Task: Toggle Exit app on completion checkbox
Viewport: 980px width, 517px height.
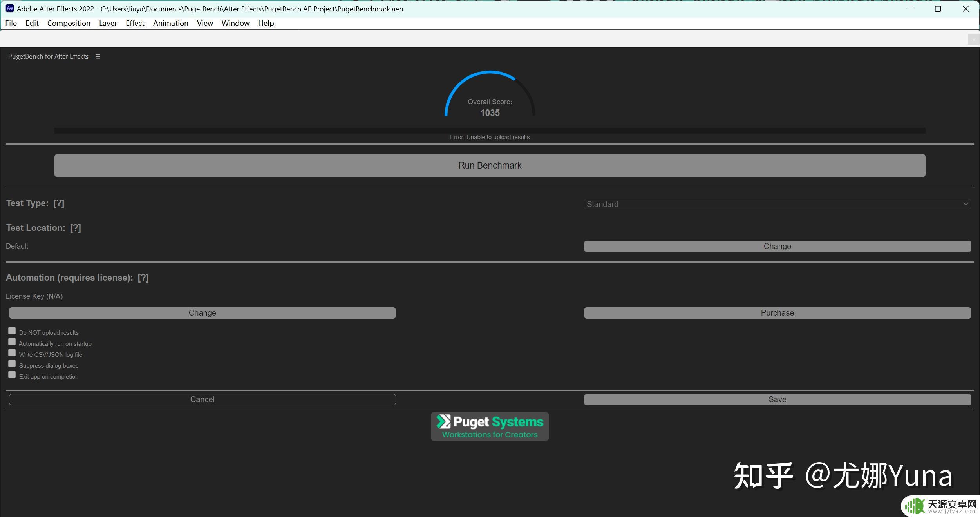Action: [x=12, y=375]
